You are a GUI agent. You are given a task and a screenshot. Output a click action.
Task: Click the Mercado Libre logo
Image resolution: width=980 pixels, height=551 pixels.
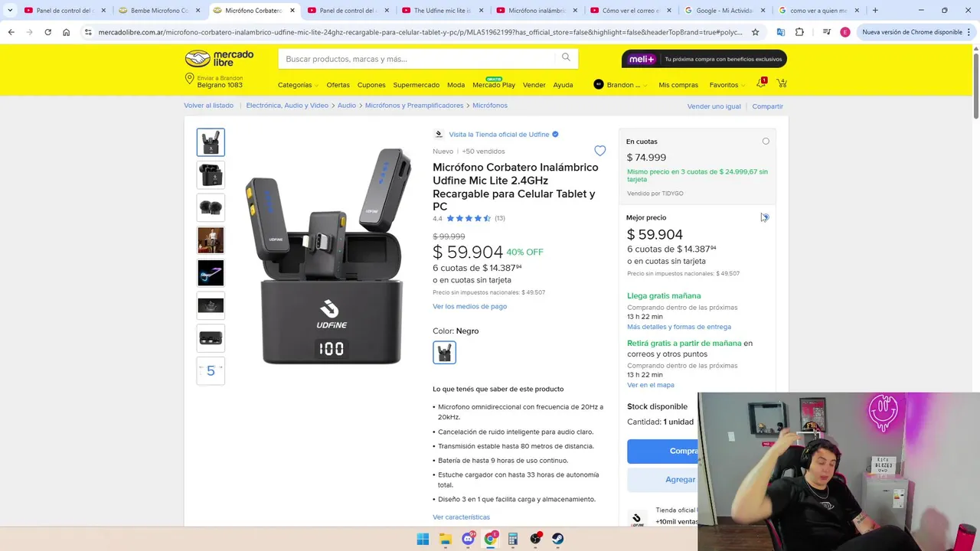point(219,59)
